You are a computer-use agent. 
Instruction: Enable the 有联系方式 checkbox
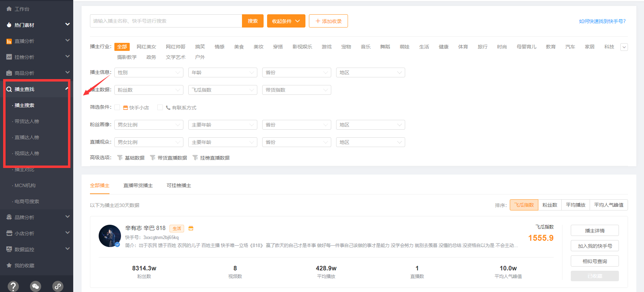[x=160, y=107]
